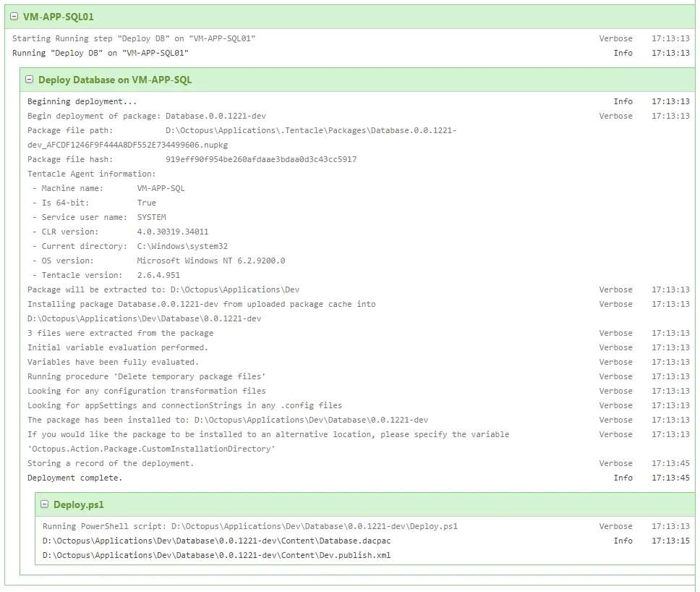Click the 'Begin deployment of package' log line
Screen dimensions: 700x592
point(151,116)
